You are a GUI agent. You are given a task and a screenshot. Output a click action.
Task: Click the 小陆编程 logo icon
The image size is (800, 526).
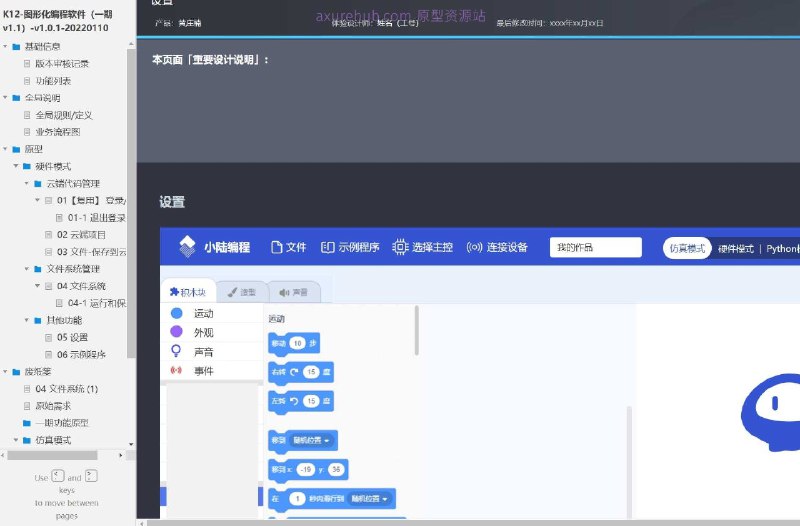pyautogui.click(x=187, y=246)
